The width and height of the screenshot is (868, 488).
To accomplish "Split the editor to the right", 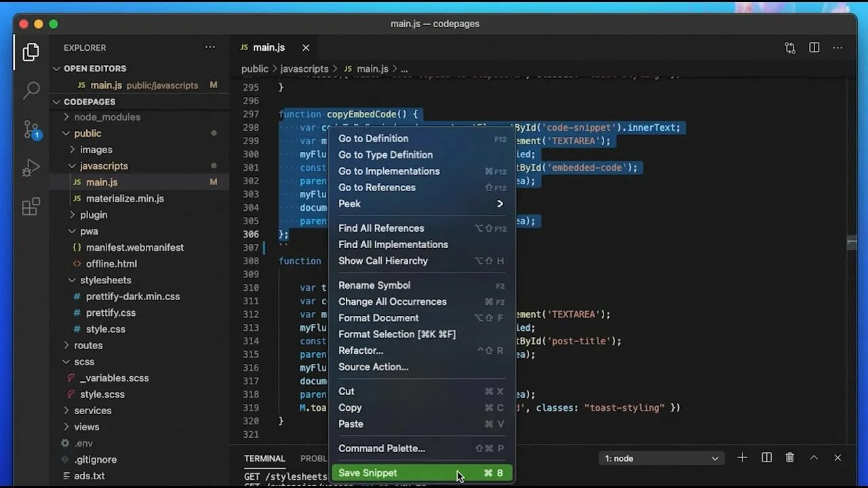I will coord(814,47).
